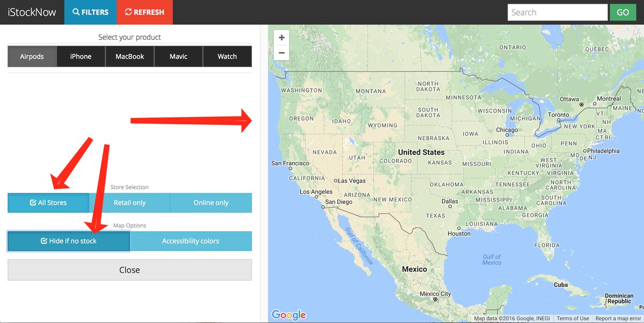Click the Search input field
The image size is (644, 323).
point(558,12)
